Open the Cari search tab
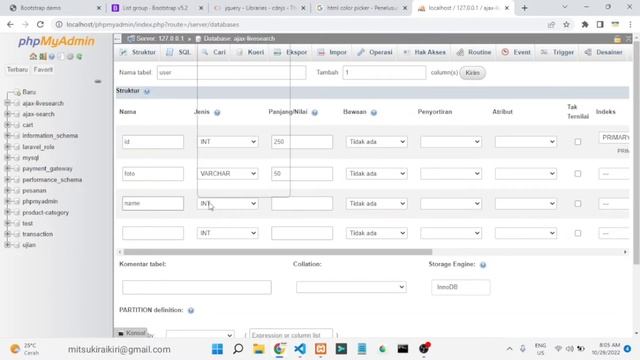Image resolution: width=640 pixels, height=360 pixels. coord(213,52)
